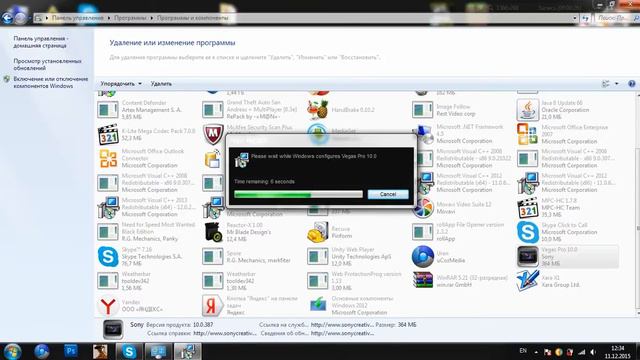Select Grand Theft Auto San Andreas entry
The image size is (640, 360).
(x=251, y=110)
